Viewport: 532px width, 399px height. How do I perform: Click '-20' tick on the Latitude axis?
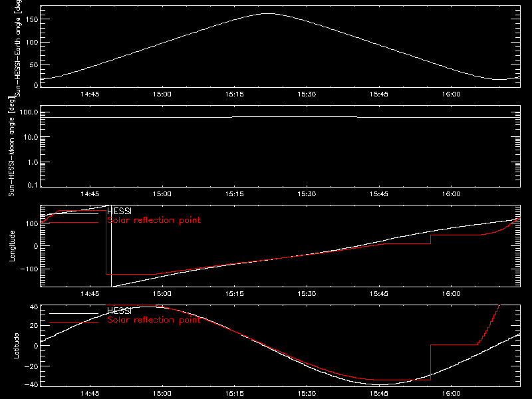(x=31, y=366)
